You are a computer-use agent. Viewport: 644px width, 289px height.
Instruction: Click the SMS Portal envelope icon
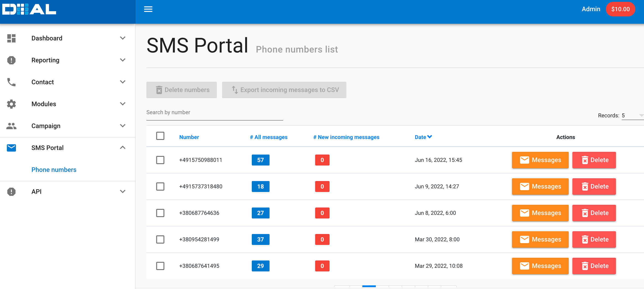click(11, 148)
